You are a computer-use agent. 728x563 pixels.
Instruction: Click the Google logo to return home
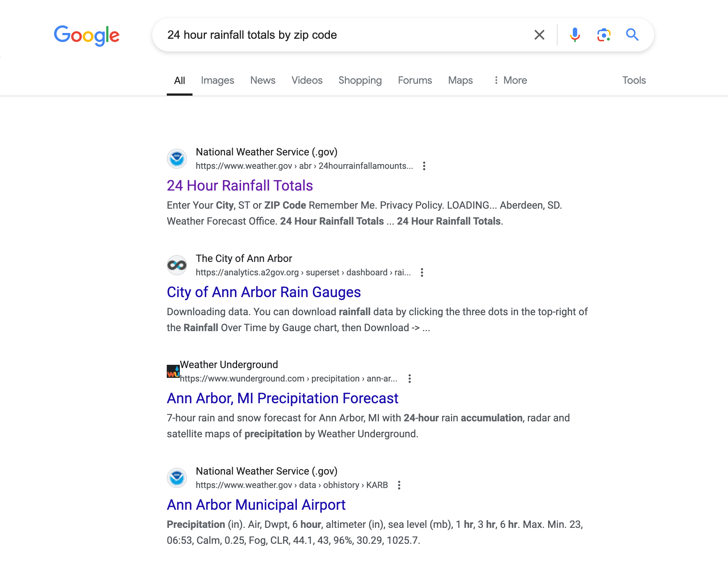tap(87, 35)
